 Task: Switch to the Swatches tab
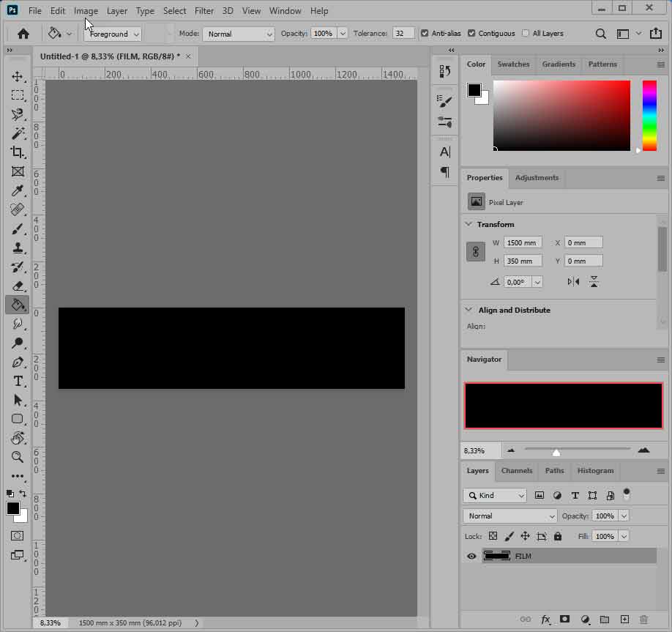[513, 64]
